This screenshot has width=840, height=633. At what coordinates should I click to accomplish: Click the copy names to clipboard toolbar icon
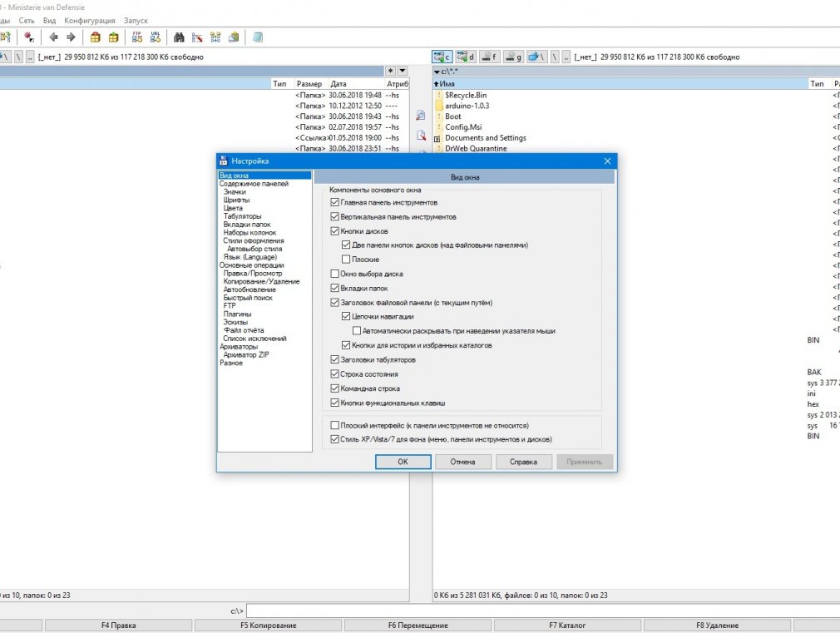(x=234, y=37)
